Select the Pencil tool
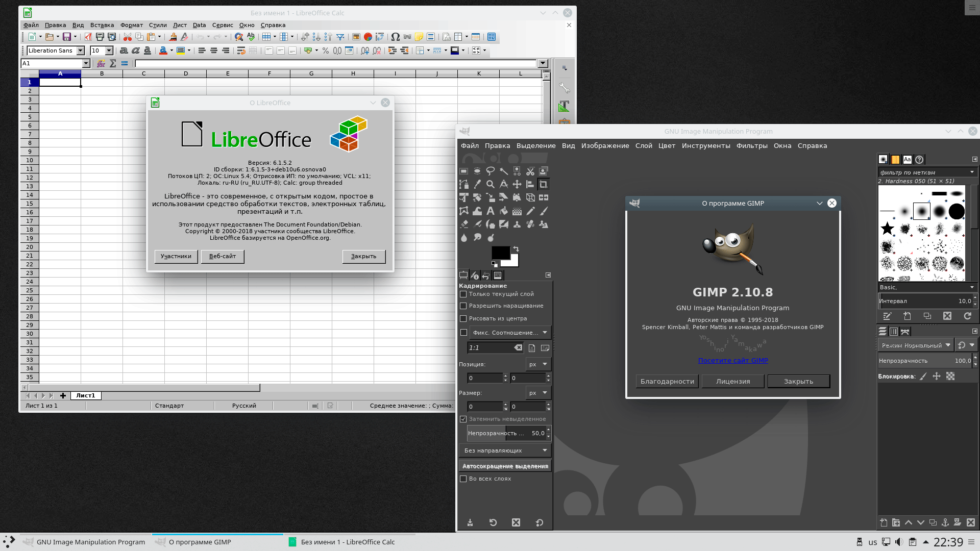980x551 pixels. click(530, 211)
